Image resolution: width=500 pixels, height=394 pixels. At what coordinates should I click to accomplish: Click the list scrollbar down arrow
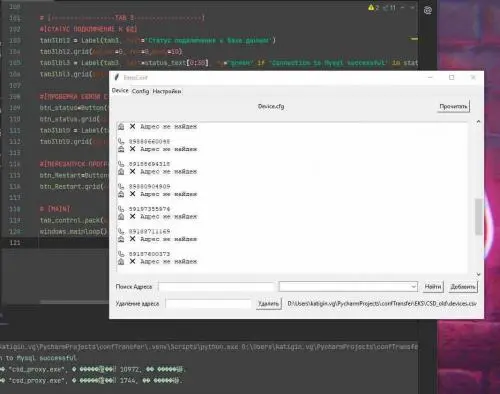[479, 274]
